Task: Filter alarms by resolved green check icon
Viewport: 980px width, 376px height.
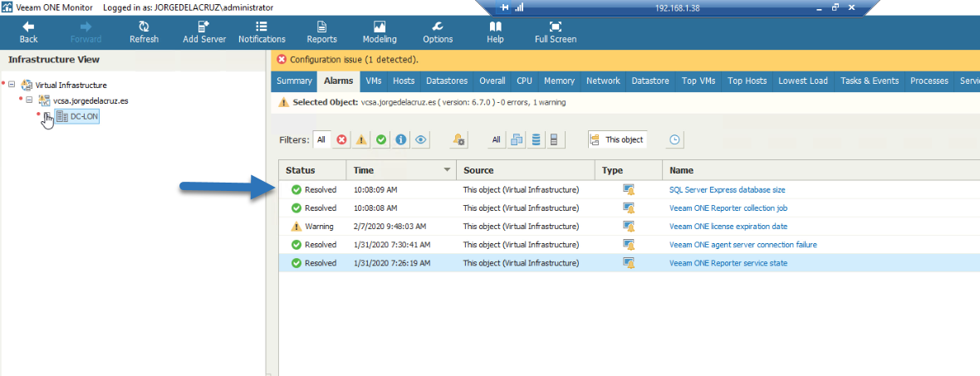Action: (x=381, y=140)
